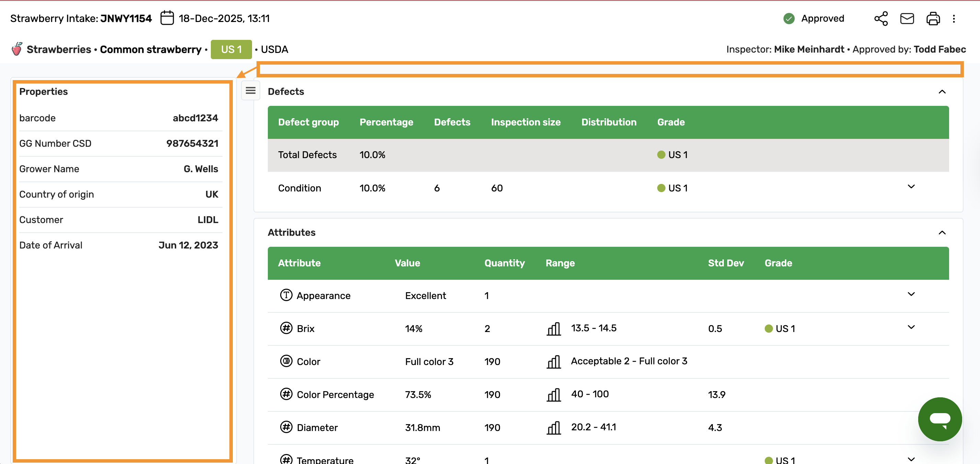Click the Diameter range histogram icon
This screenshot has width=980, height=464.
click(x=554, y=428)
